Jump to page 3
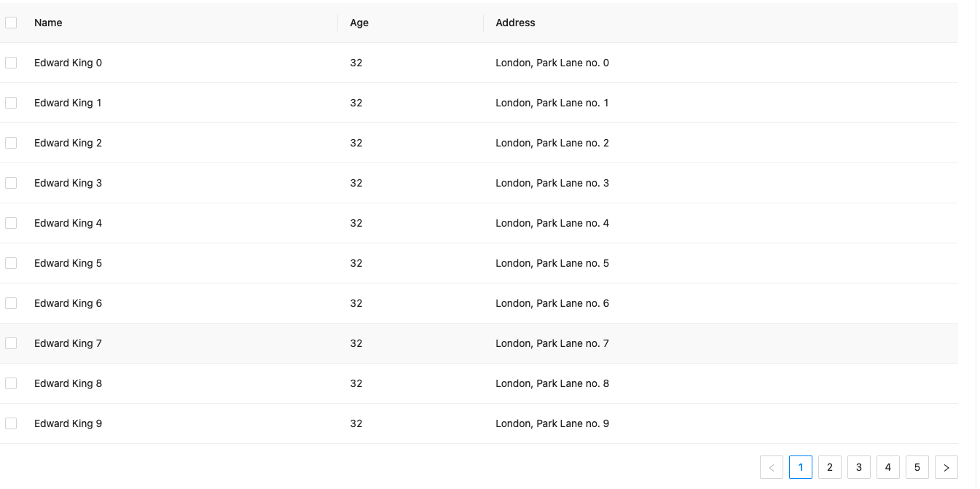The width and height of the screenshot is (980, 489). click(858, 468)
